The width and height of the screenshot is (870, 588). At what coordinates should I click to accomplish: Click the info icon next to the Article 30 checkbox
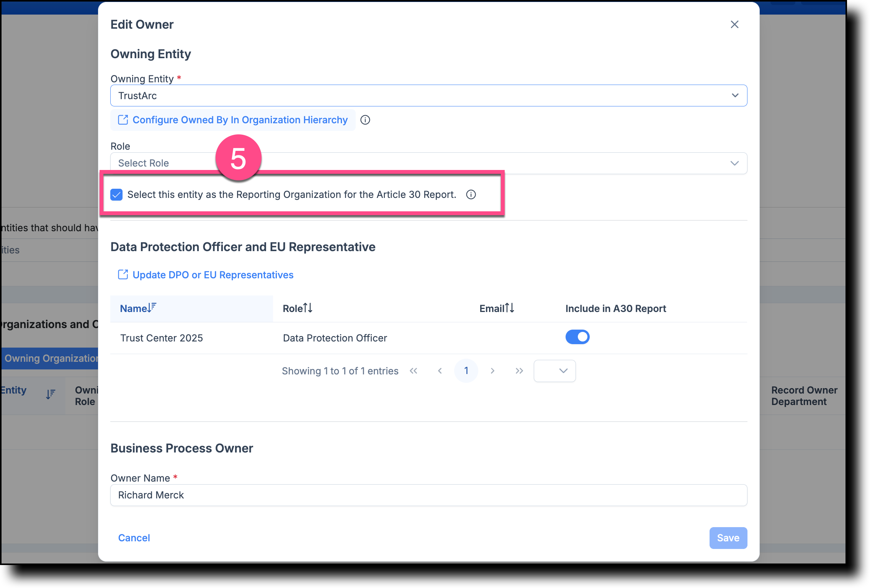pos(471,194)
